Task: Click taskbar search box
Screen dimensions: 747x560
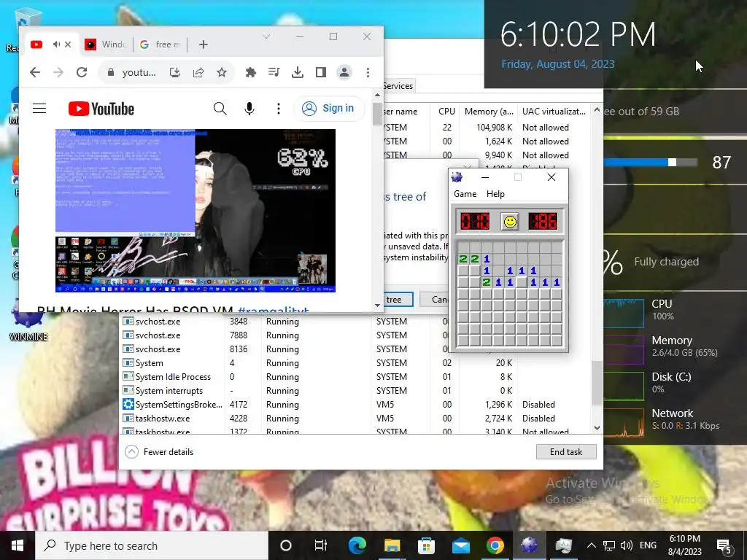Action: 152,545
